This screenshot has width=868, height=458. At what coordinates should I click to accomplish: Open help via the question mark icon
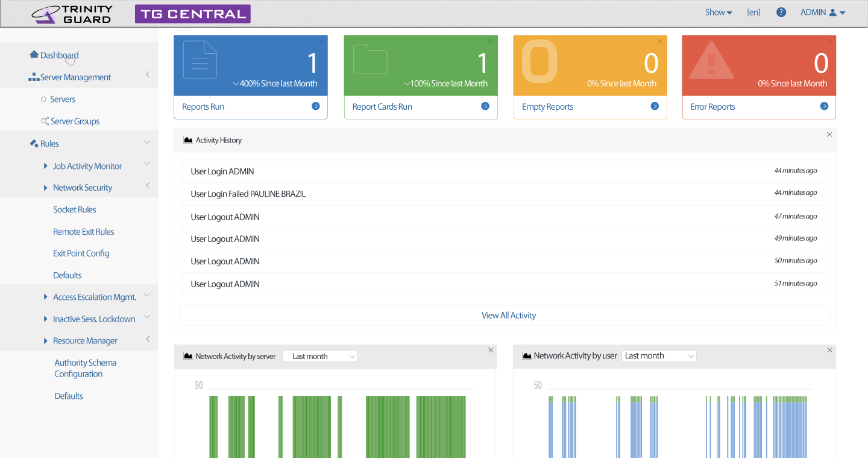pos(781,11)
